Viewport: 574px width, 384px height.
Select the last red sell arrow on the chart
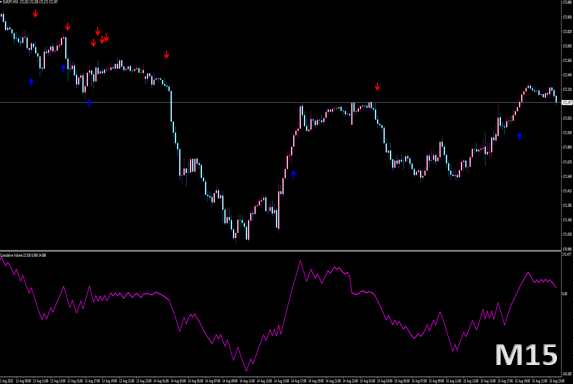pos(377,86)
